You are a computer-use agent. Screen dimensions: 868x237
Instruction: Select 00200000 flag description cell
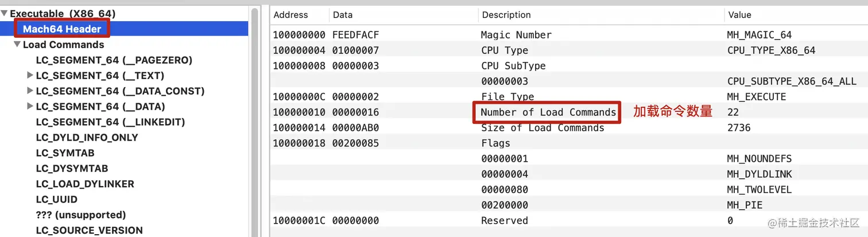point(505,205)
